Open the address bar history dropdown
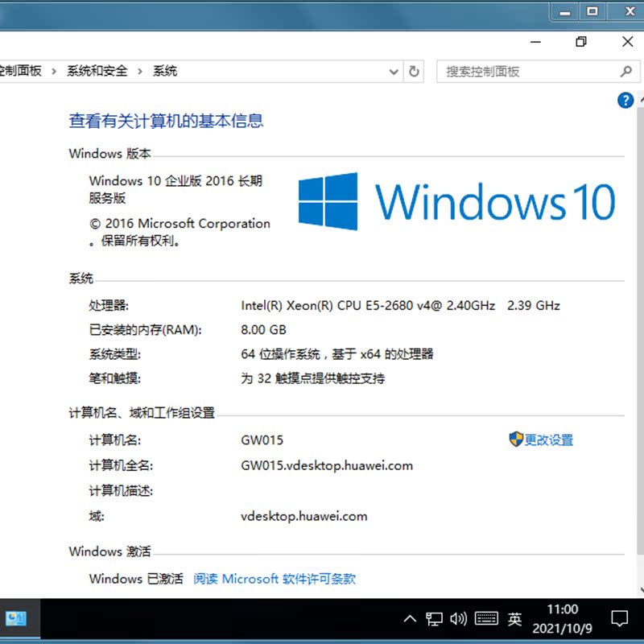The image size is (644, 644). [x=394, y=72]
